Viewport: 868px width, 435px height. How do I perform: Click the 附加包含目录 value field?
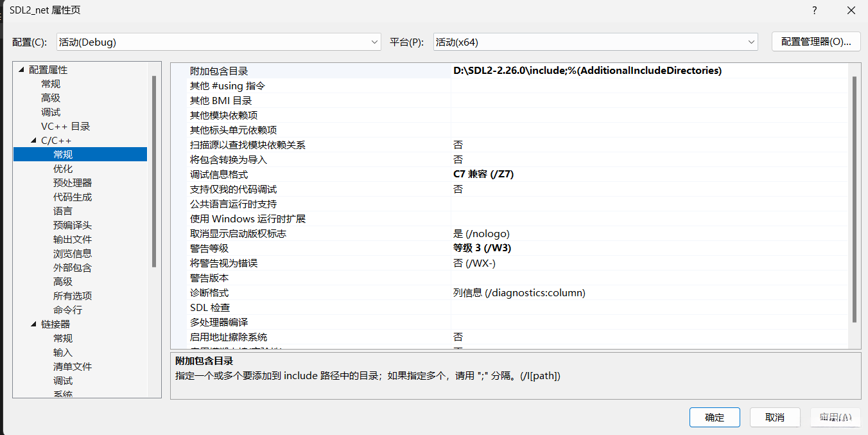point(649,71)
